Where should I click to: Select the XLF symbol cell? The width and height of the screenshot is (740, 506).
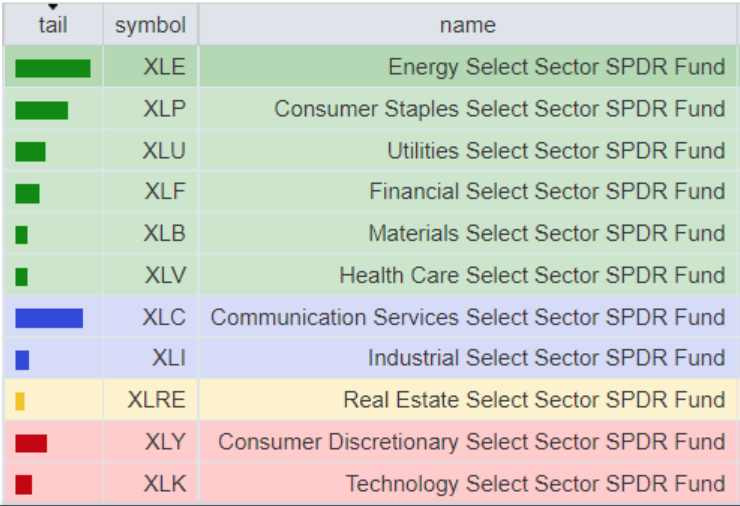click(x=164, y=192)
